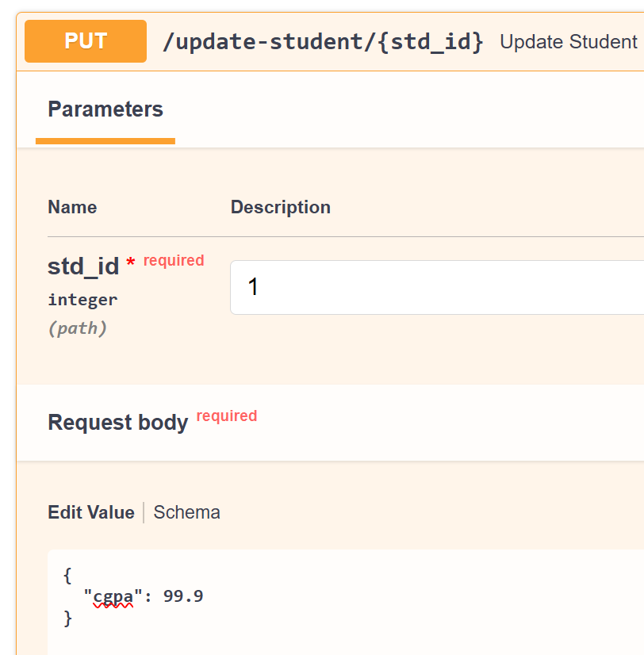Click the required label beside Request body
This screenshot has width=644, height=655.
227,416
